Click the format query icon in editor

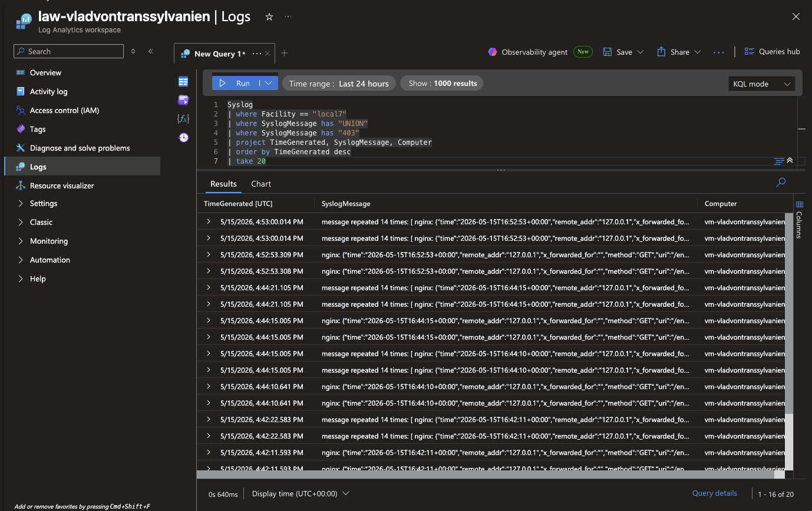click(779, 161)
